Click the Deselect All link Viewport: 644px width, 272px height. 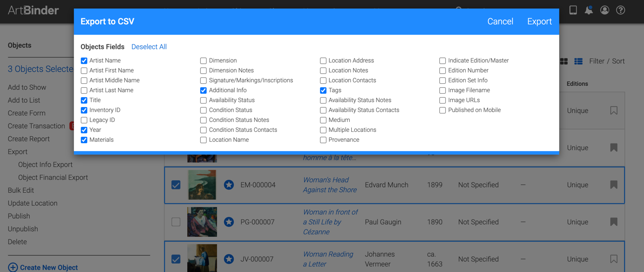[x=149, y=47]
